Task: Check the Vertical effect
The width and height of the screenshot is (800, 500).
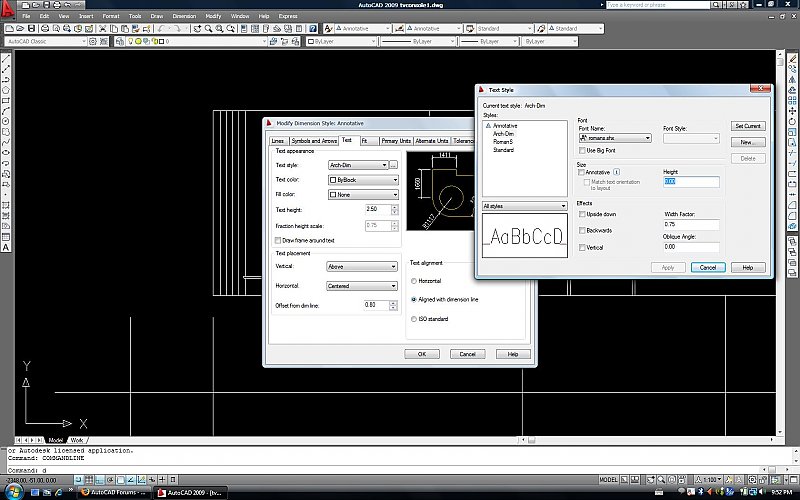Action: click(582, 247)
